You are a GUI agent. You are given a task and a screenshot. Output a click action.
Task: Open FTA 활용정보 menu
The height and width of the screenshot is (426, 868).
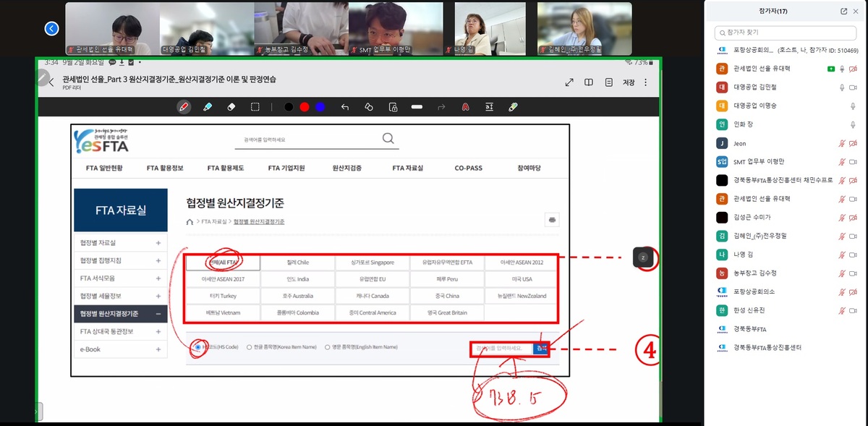coord(165,168)
